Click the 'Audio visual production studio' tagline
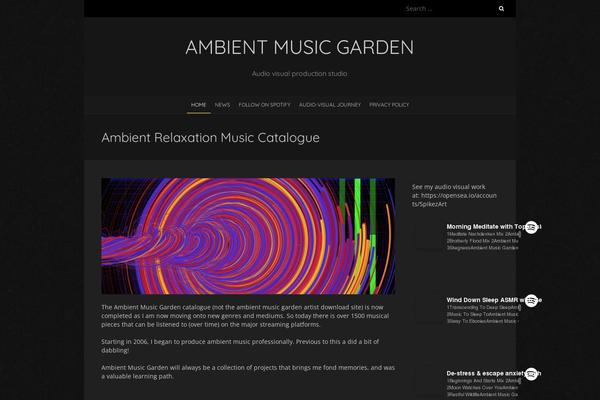The image size is (600, 400). click(300, 73)
